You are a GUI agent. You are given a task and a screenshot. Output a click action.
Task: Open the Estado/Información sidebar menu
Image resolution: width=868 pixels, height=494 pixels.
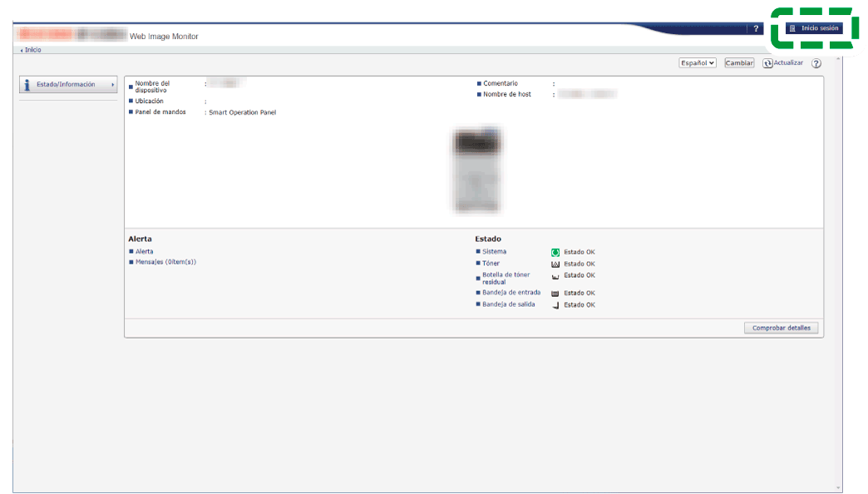[67, 85]
